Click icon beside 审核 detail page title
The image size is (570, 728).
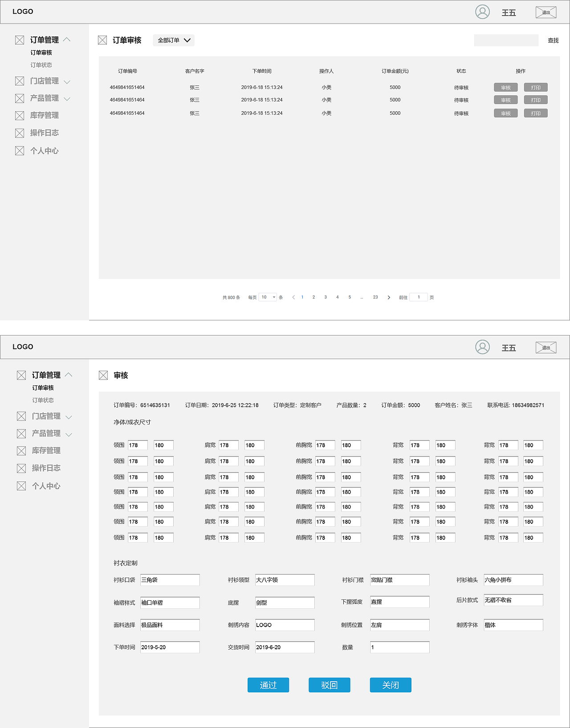[x=103, y=375]
